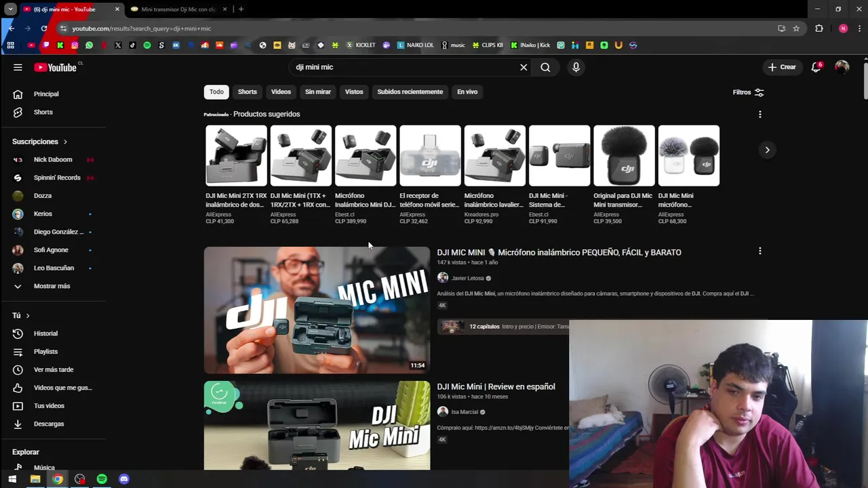This screenshot has height=488, width=868.
Task: Select the Vistos filter chip
Action: click(x=354, y=91)
